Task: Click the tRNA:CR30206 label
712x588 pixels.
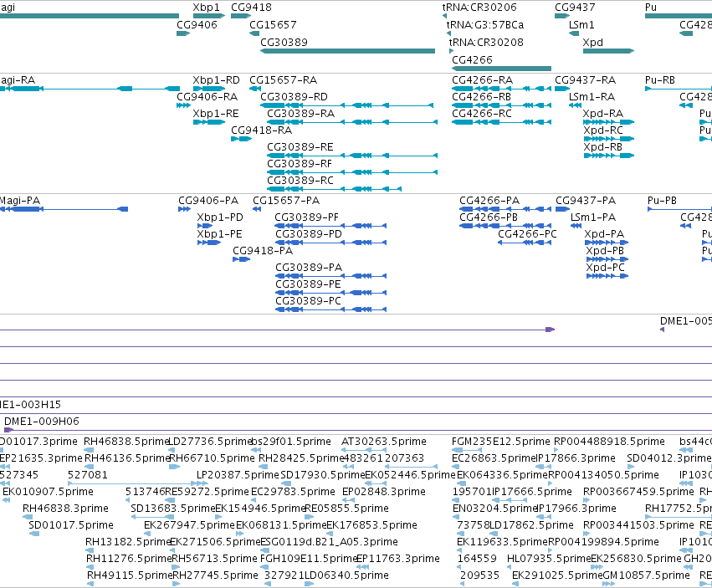Action: (x=479, y=8)
